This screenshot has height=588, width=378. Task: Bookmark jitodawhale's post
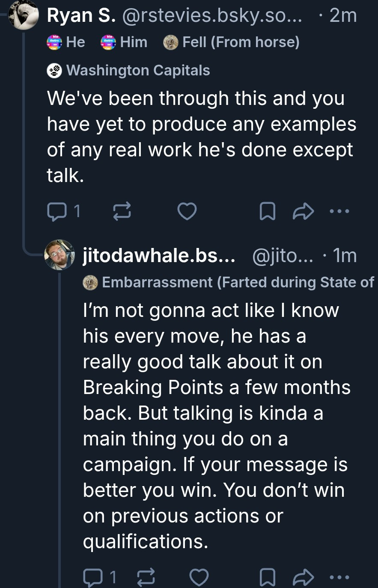268,578
